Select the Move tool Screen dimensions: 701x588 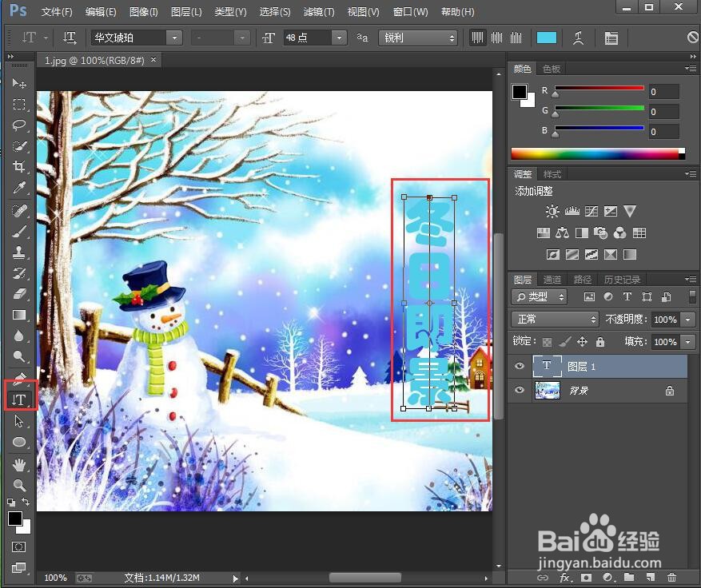(x=18, y=84)
